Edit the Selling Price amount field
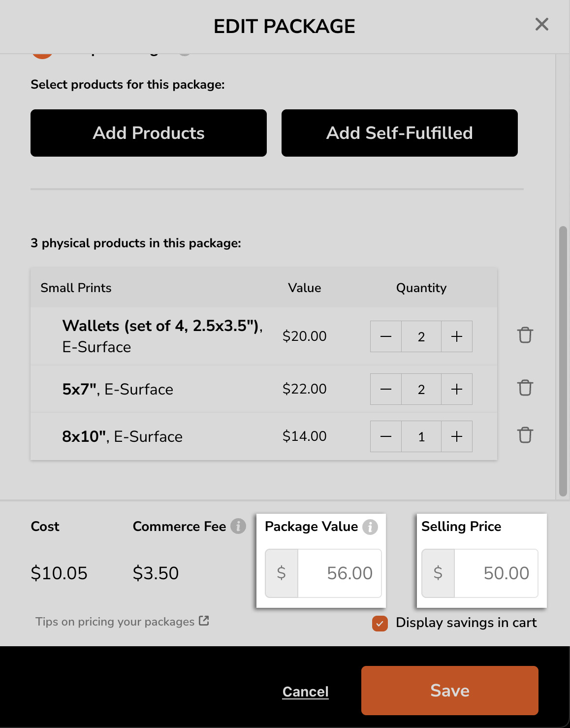Image resolution: width=570 pixels, height=728 pixels. click(497, 573)
